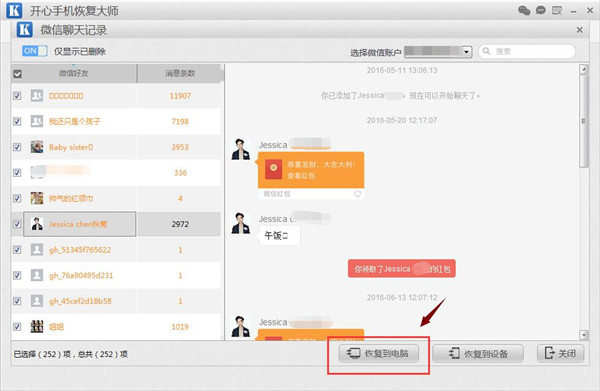Click the search magnifier icon
The image size is (600, 391).
click(x=486, y=51)
